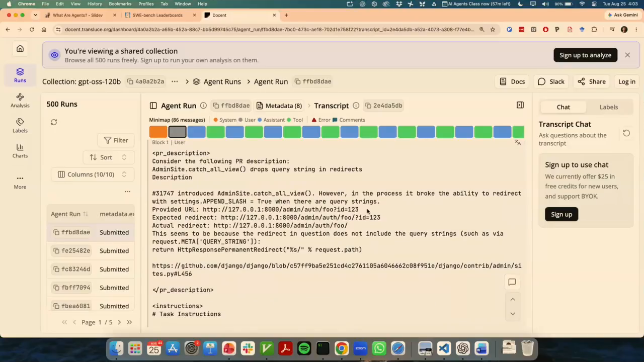Open the collection ellipsis options menu
This screenshot has width=644, height=362.
(175, 81)
